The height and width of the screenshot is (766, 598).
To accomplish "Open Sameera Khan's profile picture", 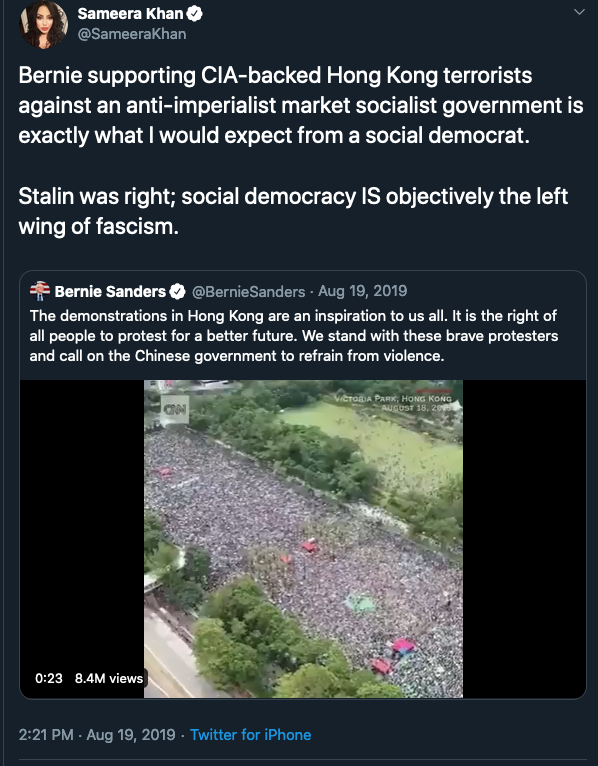I will 43,24.
